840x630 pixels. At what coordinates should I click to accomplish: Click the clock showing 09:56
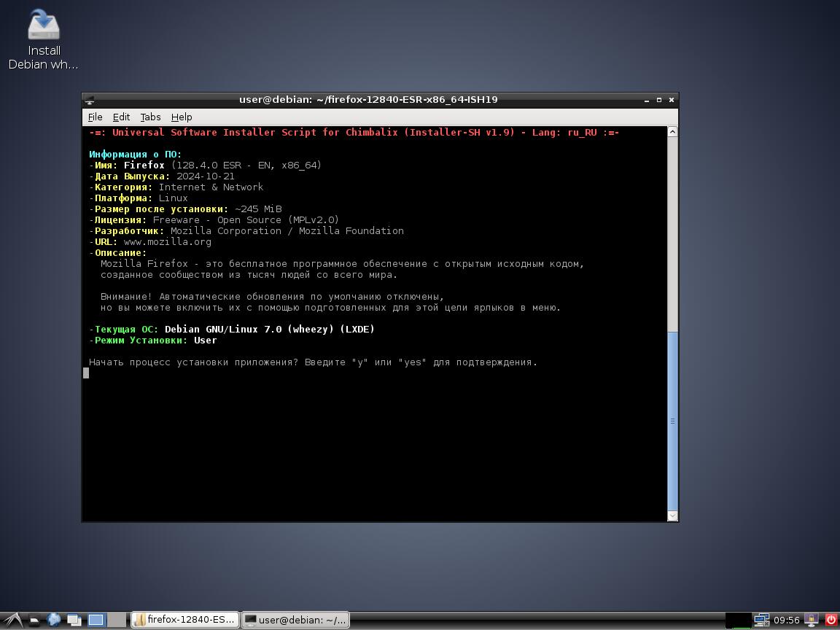[787, 621]
